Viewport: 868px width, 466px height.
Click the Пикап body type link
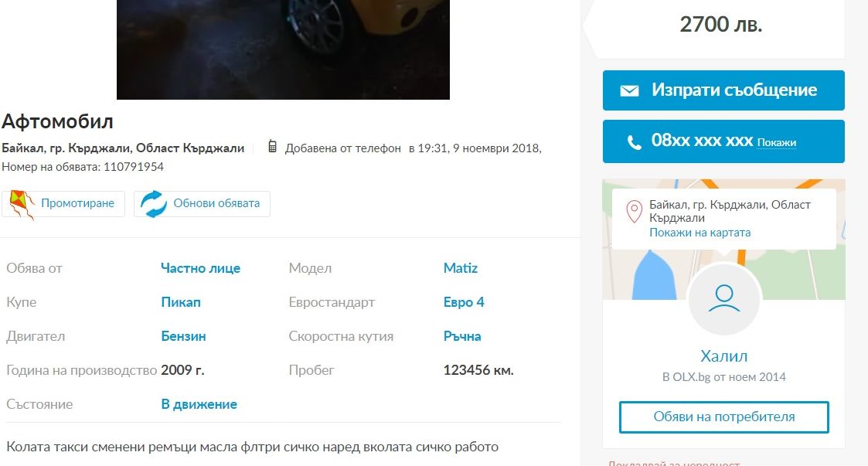point(181,302)
